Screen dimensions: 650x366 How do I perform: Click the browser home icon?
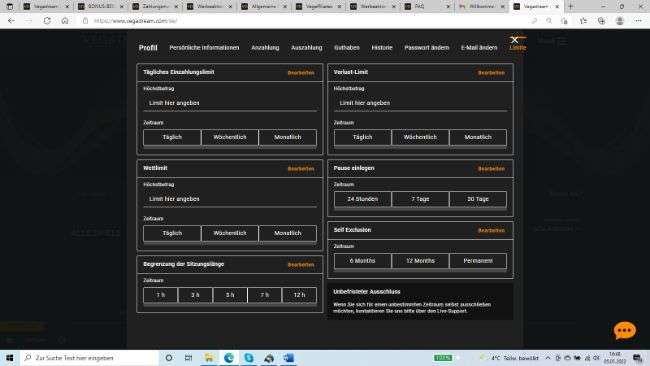click(x=65, y=21)
